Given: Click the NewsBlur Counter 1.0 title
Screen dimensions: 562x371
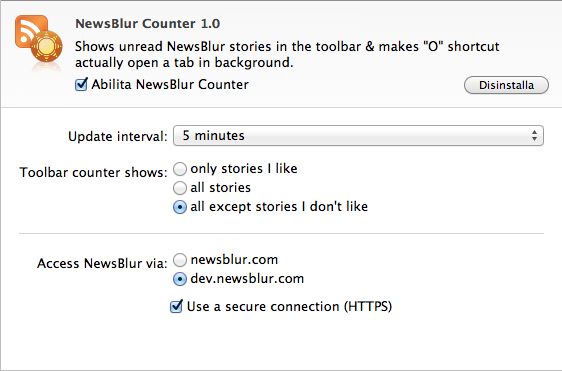Looking at the screenshot, I should [x=147, y=24].
